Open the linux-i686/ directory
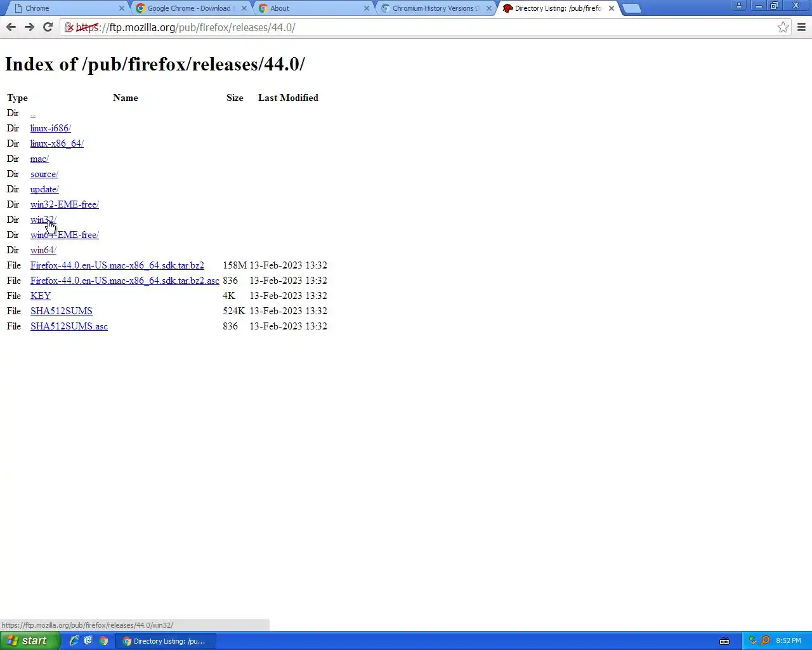This screenshot has width=812, height=650. pos(51,128)
